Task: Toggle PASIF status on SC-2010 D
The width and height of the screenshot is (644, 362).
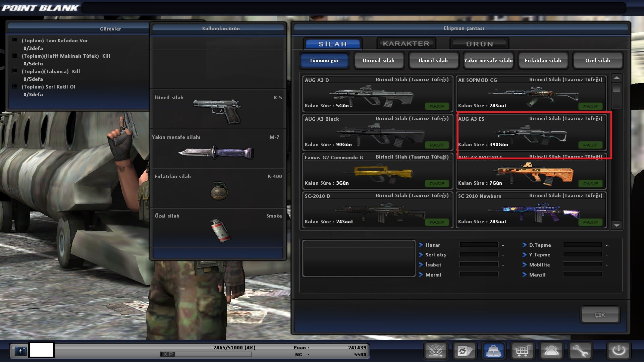Action: tap(437, 222)
